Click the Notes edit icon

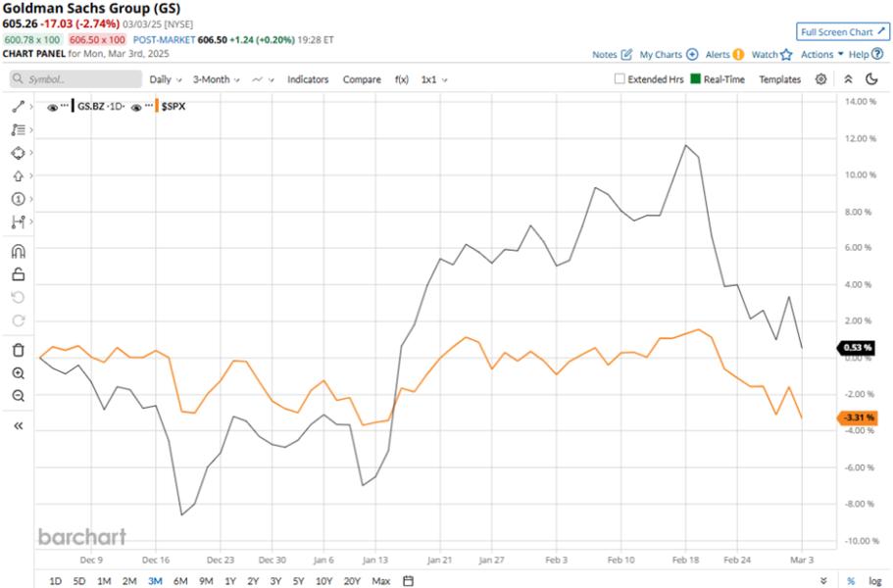(626, 55)
